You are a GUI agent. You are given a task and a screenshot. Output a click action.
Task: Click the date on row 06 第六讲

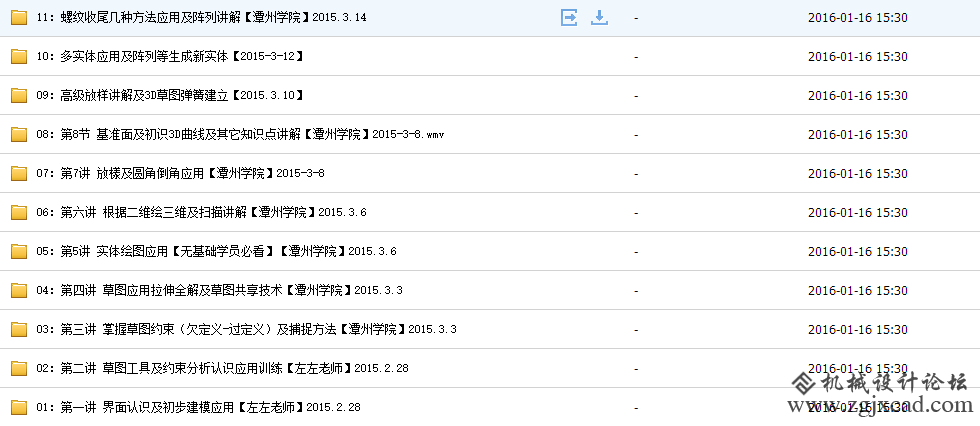(858, 212)
